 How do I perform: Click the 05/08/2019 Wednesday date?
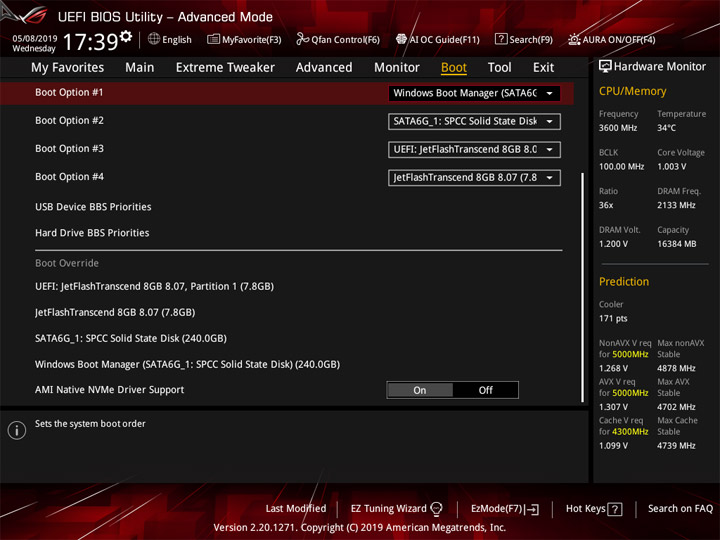(34, 43)
